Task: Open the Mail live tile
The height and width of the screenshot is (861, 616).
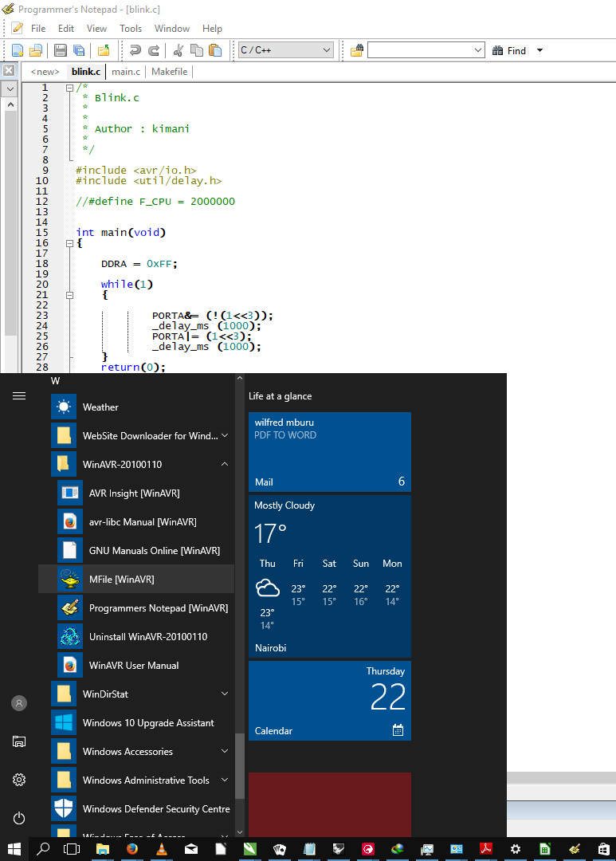Action: 329,452
